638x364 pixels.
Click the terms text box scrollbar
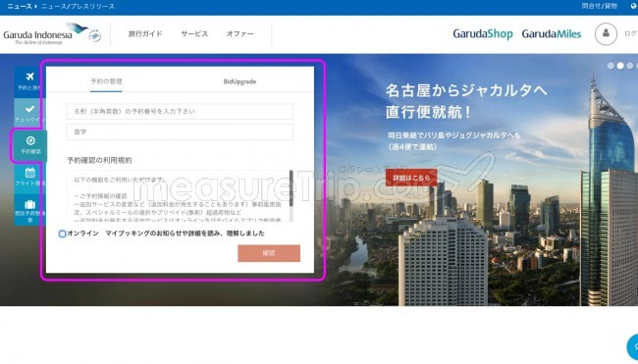pos(292,188)
